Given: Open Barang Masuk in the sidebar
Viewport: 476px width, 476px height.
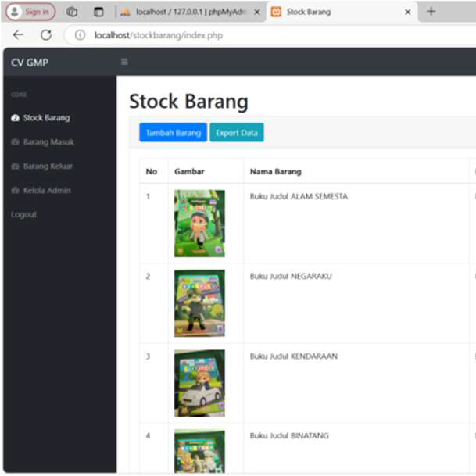Looking at the screenshot, I should 48,142.
